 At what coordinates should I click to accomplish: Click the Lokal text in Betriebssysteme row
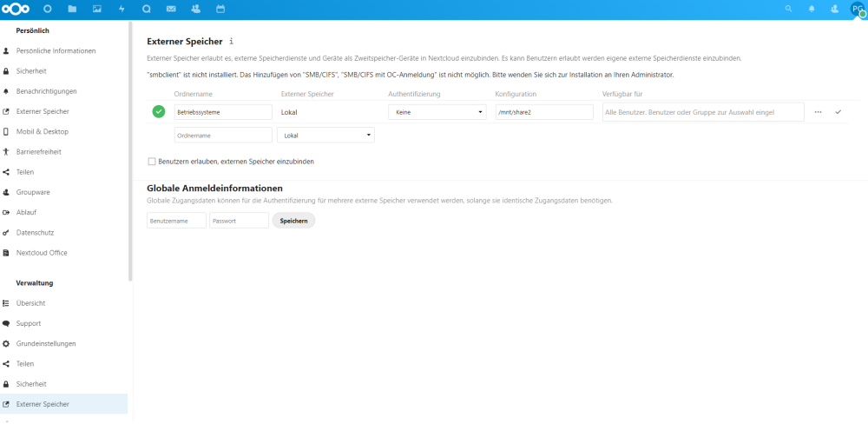(x=289, y=112)
